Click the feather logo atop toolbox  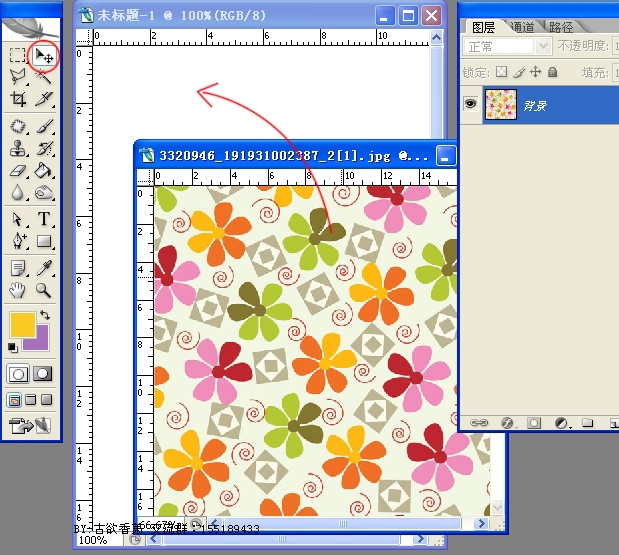click(x=31, y=29)
